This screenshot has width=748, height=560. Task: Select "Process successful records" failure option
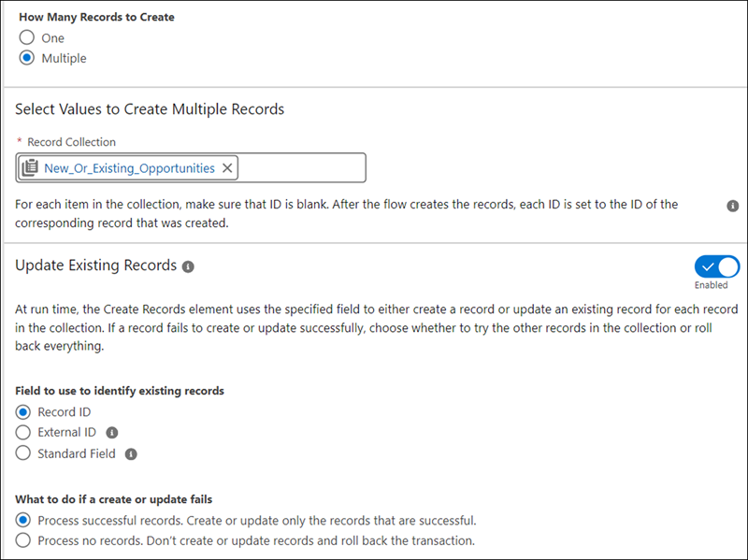coord(24,520)
